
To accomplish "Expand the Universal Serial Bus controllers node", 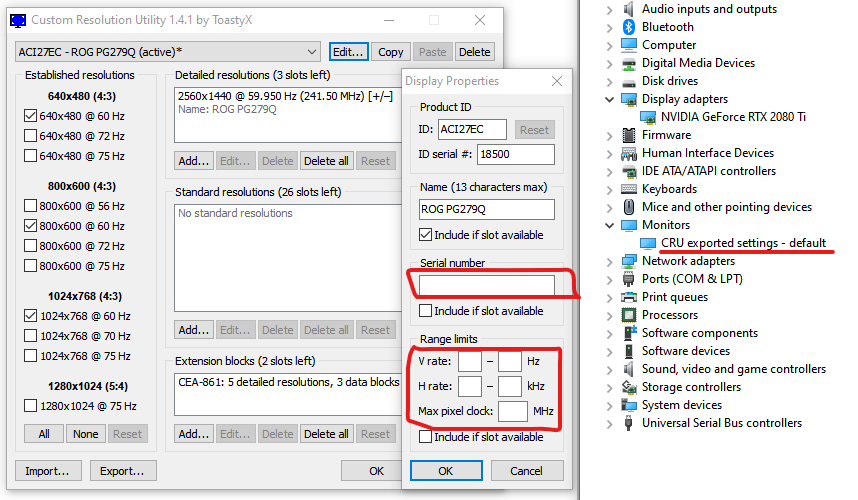I will tap(610, 423).
